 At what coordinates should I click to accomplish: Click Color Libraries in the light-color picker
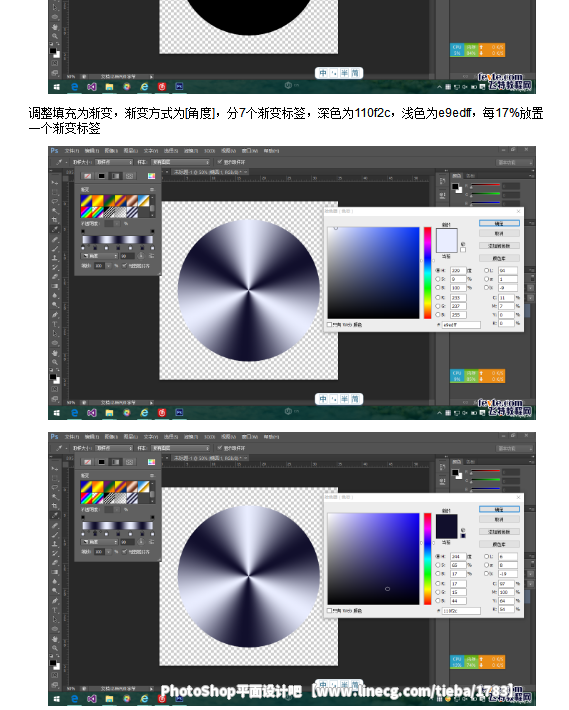point(499,258)
